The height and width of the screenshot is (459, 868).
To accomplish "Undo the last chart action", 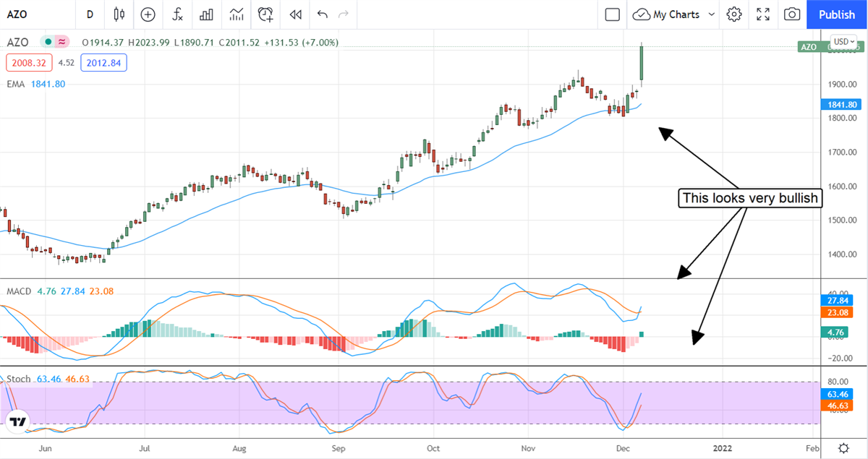I will pos(322,14).
